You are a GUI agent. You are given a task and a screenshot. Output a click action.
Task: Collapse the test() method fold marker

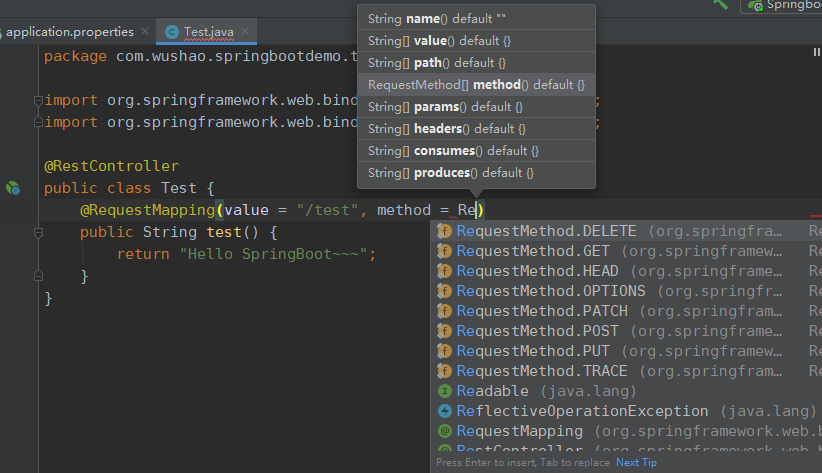[x=38, y=232]
